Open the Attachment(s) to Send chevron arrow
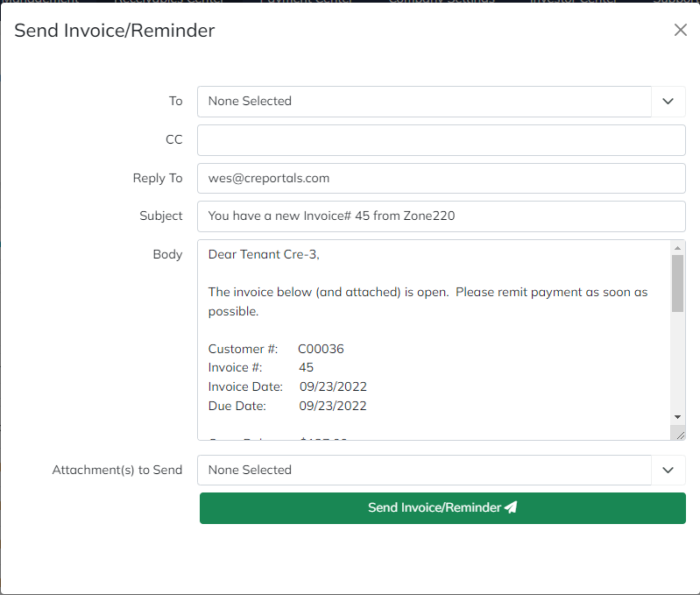The width and height of the screenshot is (700, 595). (668, 471)
